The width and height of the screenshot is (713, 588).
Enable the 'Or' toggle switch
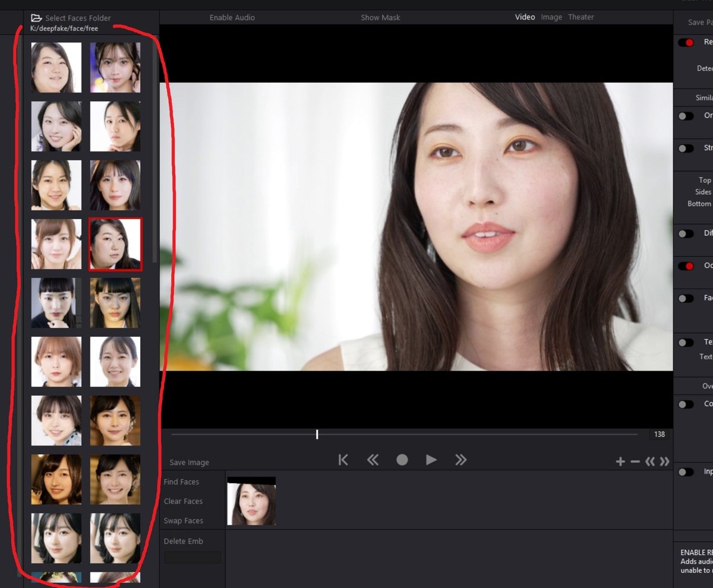[x=686, y=116]
